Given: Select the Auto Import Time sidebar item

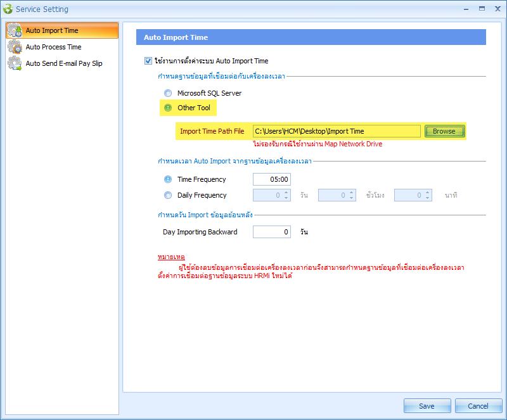Looking at the screenshot, I should 62,30.
